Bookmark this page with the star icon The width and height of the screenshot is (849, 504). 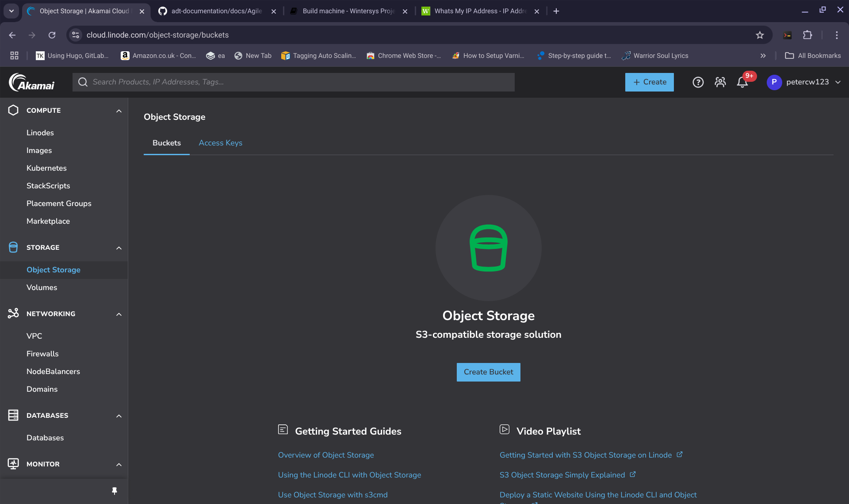pyautogui.click(x=760, y=35)
